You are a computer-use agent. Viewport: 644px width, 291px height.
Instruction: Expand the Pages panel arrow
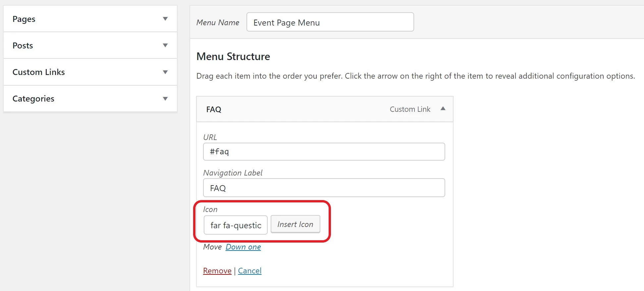point(165,19)
